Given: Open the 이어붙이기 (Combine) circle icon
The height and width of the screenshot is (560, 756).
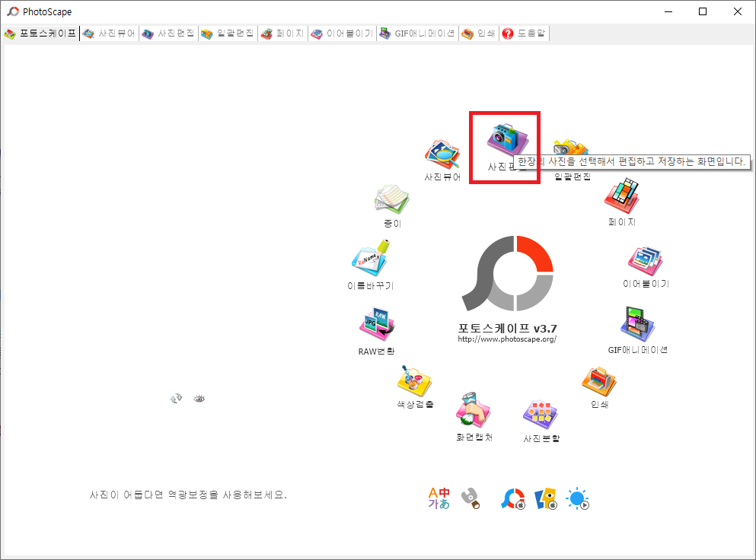Looking at the screenshot, I should click(x=646, y=261).
